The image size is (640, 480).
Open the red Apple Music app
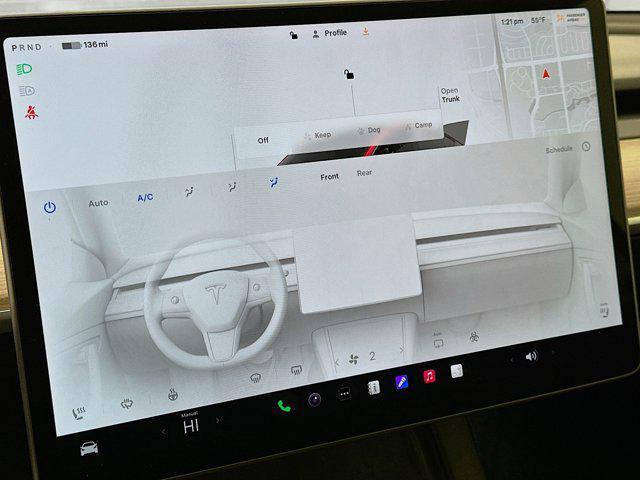pos(429,376)
